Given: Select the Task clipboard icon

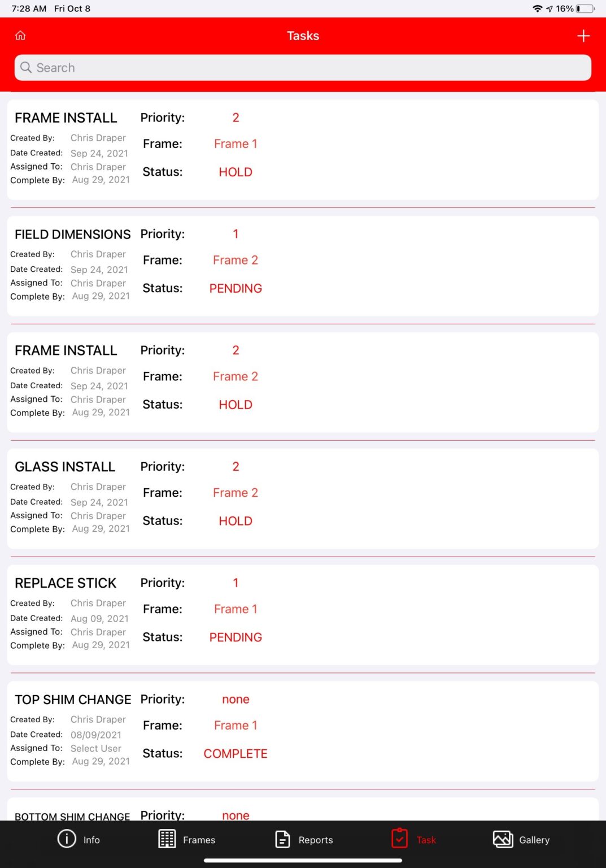Looking at the screenshot, I should pos(399,839).
